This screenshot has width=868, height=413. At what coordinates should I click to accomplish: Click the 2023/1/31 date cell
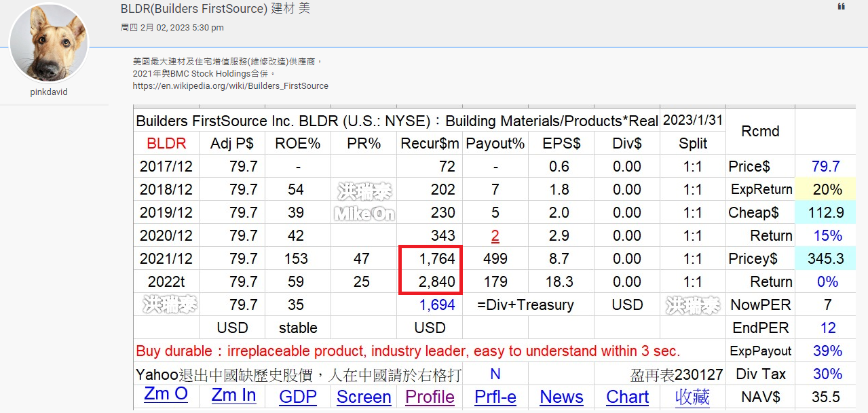[692, 120]
